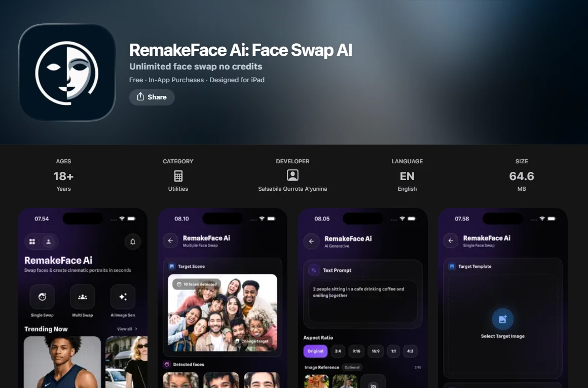Click the app title RemakeFace Ai: Face Swap AI
Viewport: 588px width, 388px height.
[241, 50]
